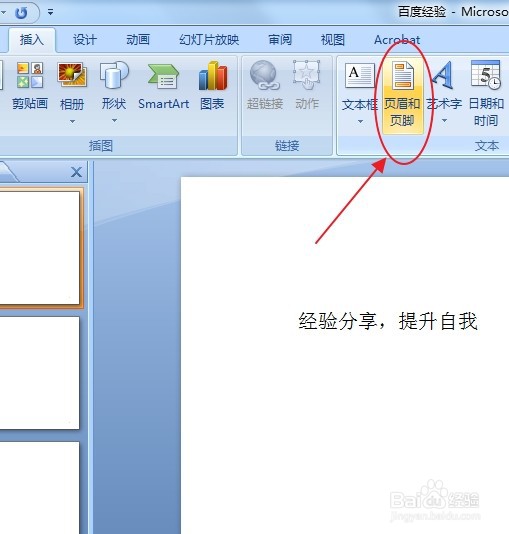Insert a SmartArt graphic

click(x=163, y=86)
